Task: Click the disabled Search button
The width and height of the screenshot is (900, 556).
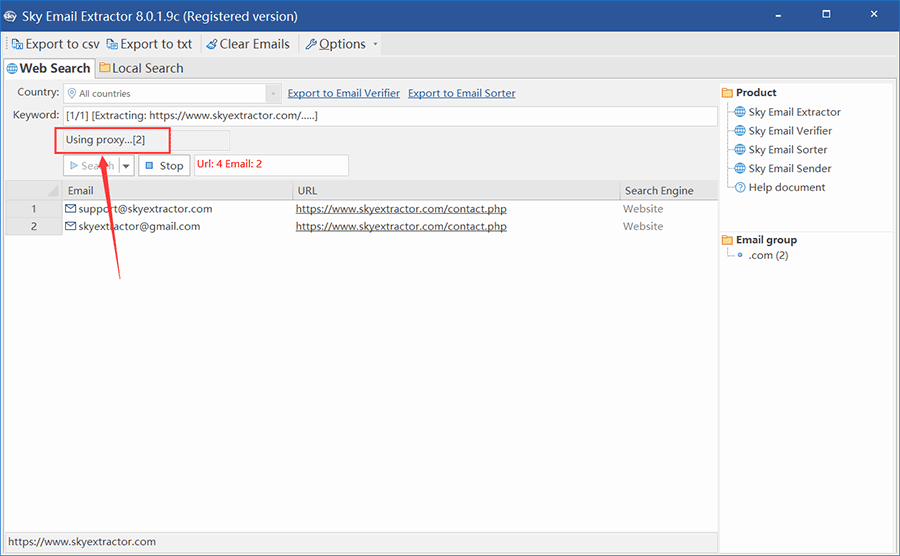Action: click(x=91, y=166)
